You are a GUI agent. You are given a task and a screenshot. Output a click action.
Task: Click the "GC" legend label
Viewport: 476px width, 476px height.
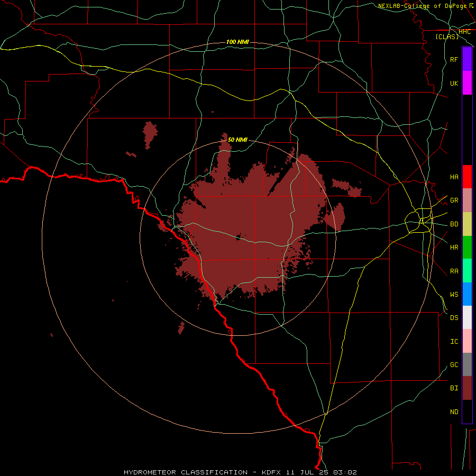(454, 365)
